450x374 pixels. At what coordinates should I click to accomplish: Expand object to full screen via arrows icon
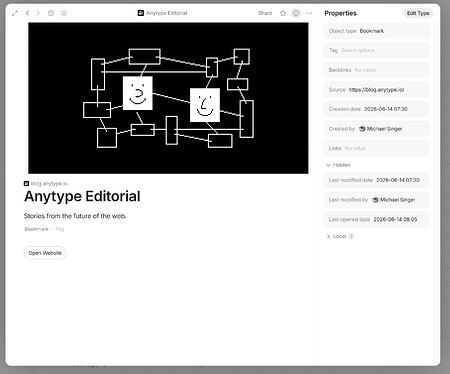[15, 13]
